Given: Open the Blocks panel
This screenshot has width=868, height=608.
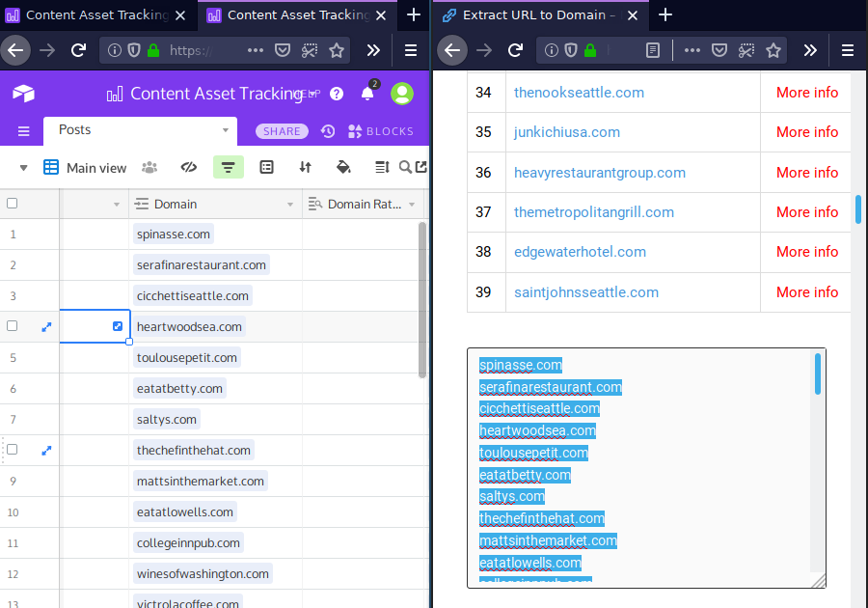Looking at the screenshot, I should [x=381, y=131].
